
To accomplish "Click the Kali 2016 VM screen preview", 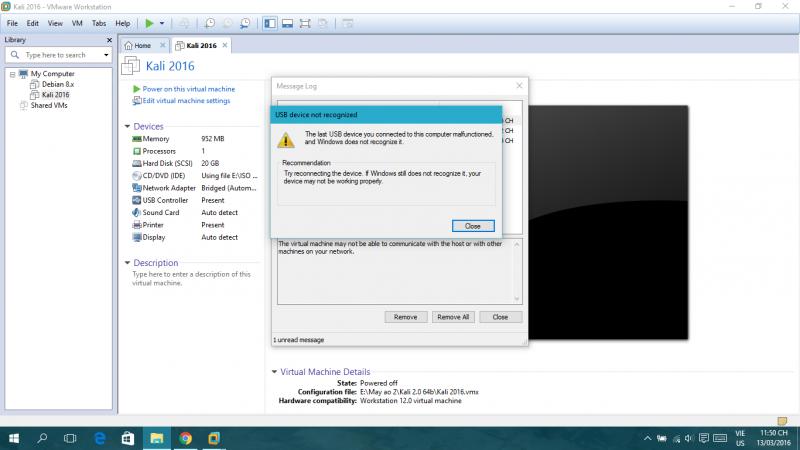I will (x=608, y=222).
